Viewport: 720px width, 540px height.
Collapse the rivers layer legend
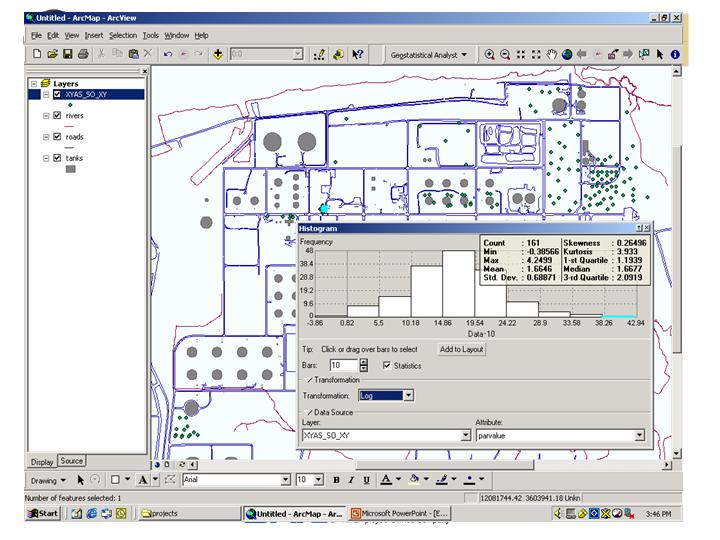click(46, 116)
